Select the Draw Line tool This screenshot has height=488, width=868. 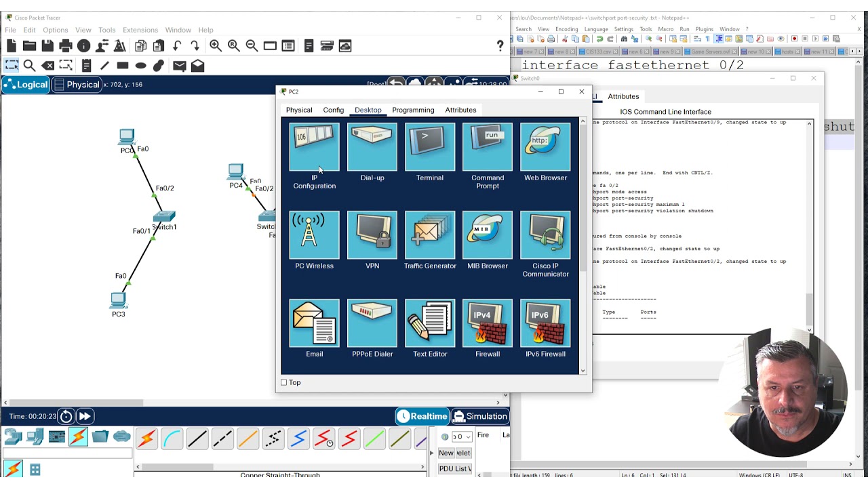pyautogui.click(x=104, y=66)
